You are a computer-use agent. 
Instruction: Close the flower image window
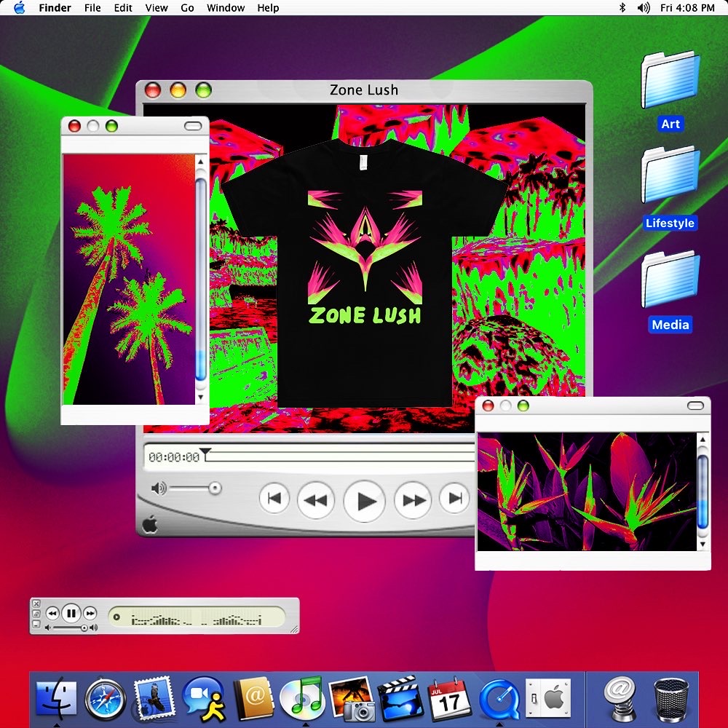(488, 405)
